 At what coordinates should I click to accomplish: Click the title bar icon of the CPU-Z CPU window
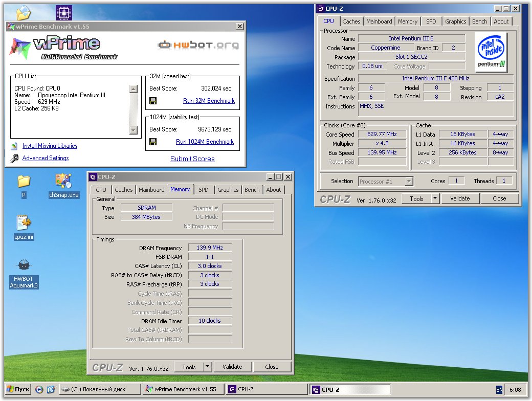pos(321,9)
